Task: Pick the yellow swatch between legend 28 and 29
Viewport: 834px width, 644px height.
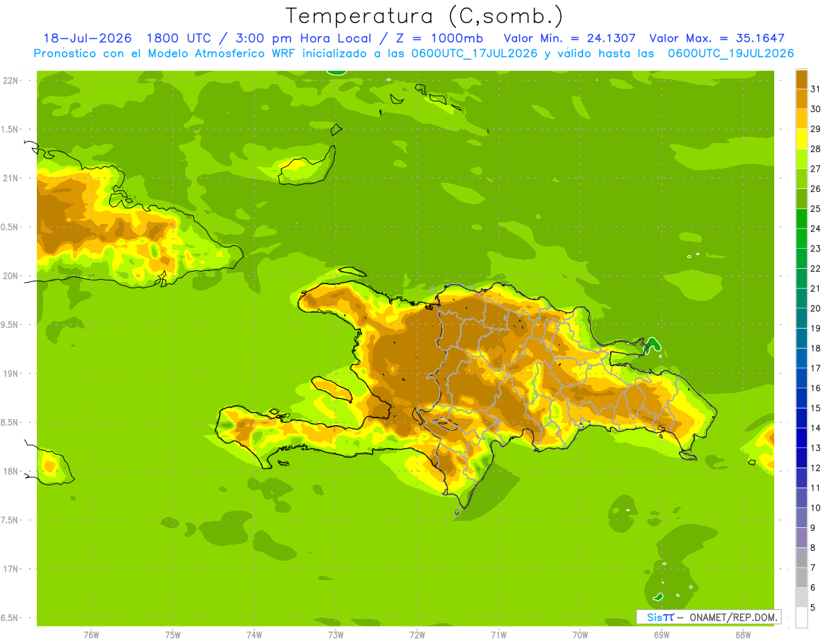Action: 801,139
